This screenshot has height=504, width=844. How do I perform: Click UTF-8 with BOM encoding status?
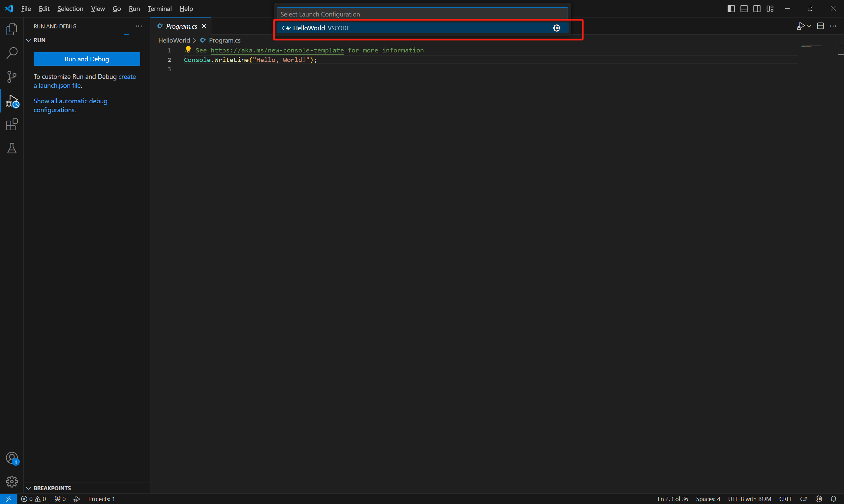[x=750, y=499]
